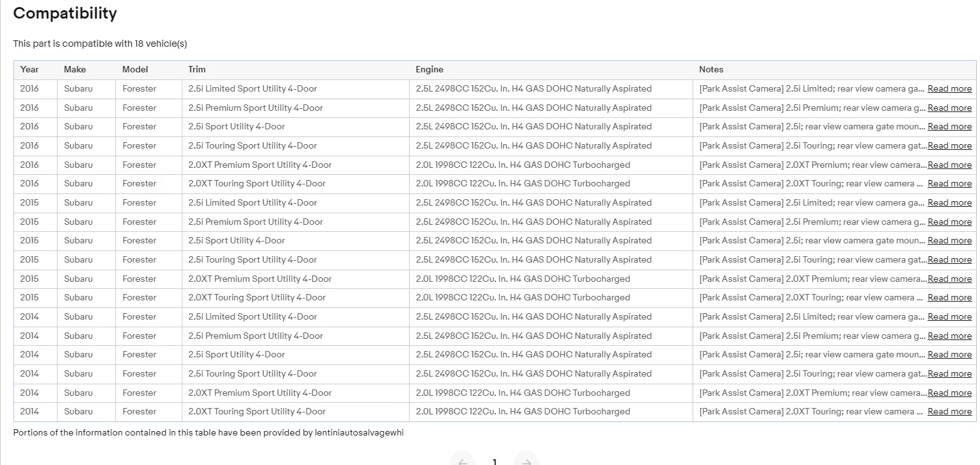Expand Read more for 2015 2.0XT Premium row
This screenshot has width=980, height=465.
[x=949, y=279]
